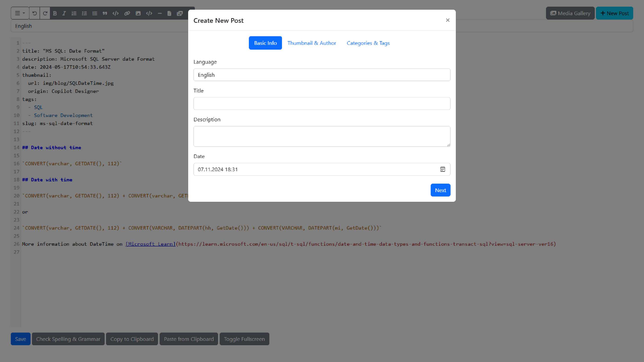Switch to Categories & Tags tab
Screen dimensions: 644x362
pyautogui.click(x=368, y=43)
